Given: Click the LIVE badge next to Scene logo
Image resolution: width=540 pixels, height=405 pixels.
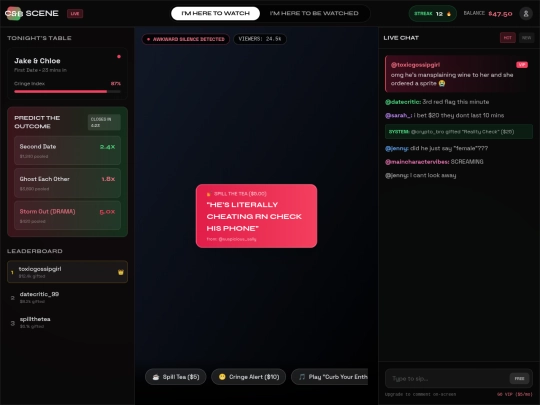Looking at the screenshot, I should 75,13.
